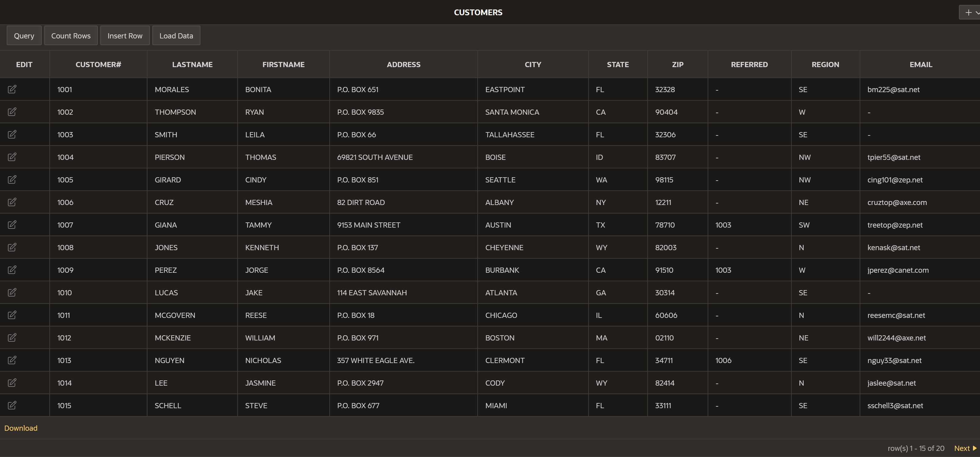
Task: Download the customers table data
Action: (x=21, y=428)
